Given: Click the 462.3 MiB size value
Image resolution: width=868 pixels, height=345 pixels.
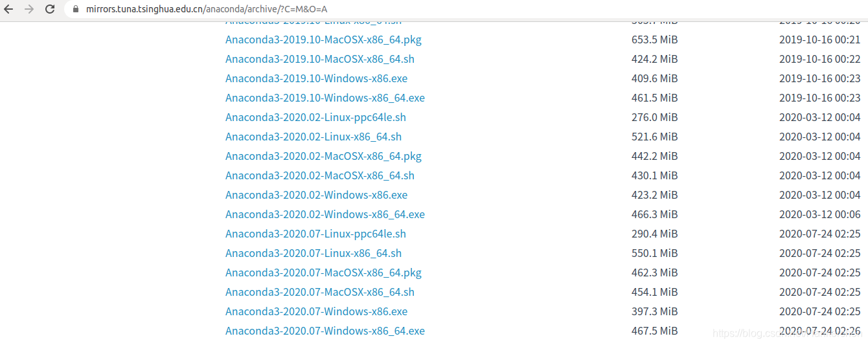Looking at the screenshot, I should tap(654, 273).
